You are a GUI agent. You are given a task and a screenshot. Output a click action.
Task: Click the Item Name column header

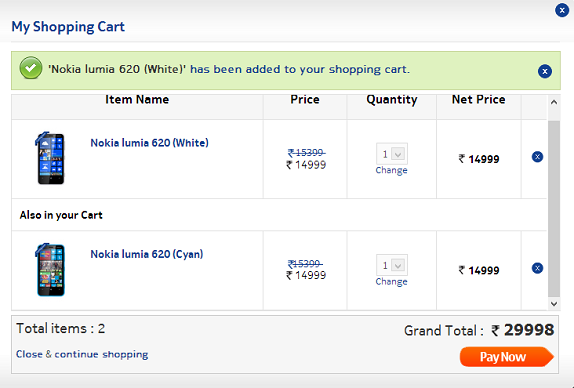click(x=137, y=100)
